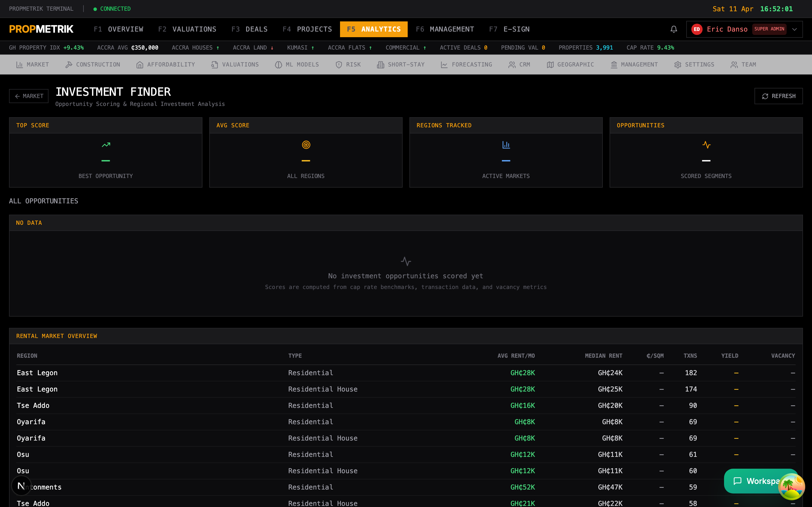Select the Construction hammer icon
This screenshot has width=812, height=507.
(x=69, y=65)
